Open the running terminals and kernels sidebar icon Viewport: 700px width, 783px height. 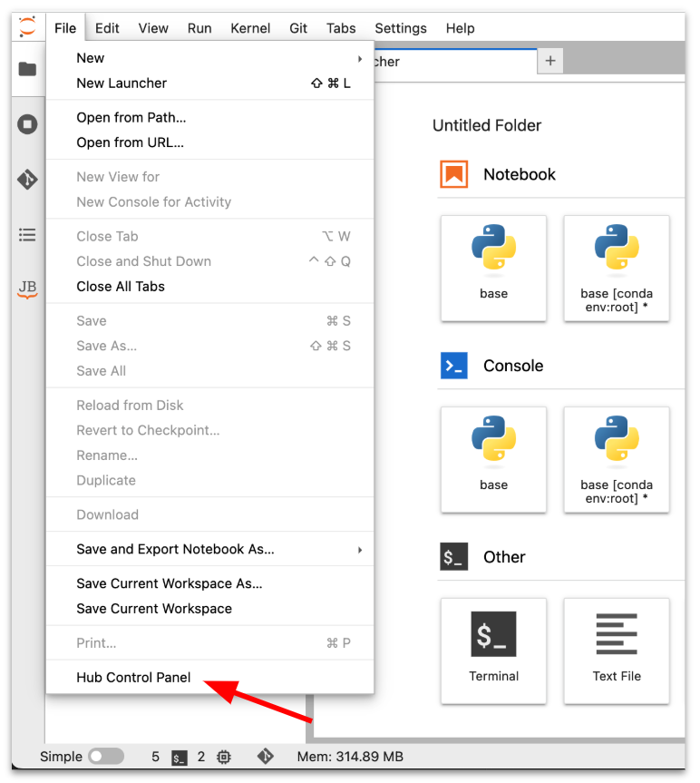click(27, 124)
